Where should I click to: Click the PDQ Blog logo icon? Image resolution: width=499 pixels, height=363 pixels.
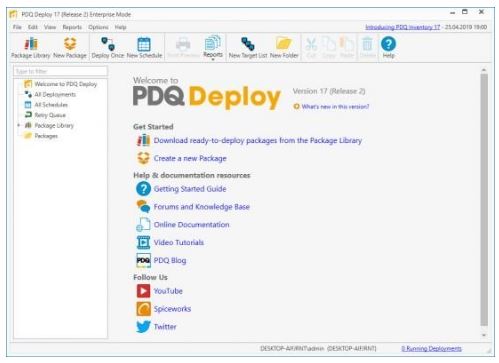pos(143,260)
